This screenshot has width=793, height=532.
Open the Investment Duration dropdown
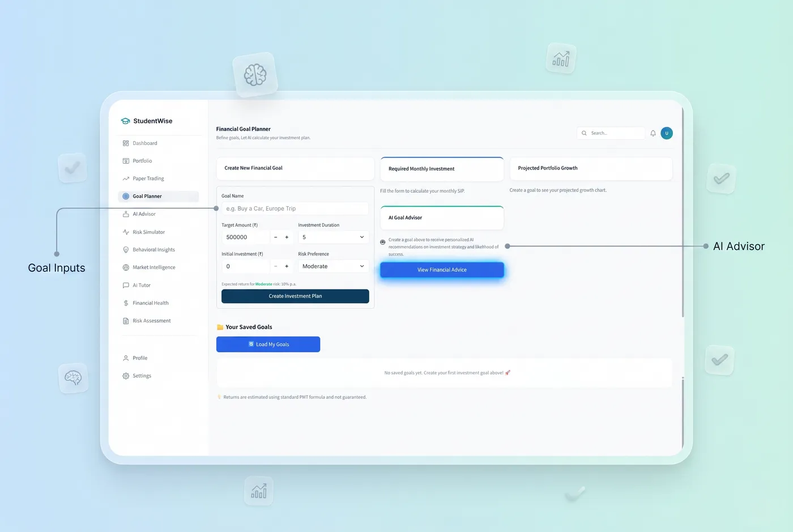click(x=333, y=237)
